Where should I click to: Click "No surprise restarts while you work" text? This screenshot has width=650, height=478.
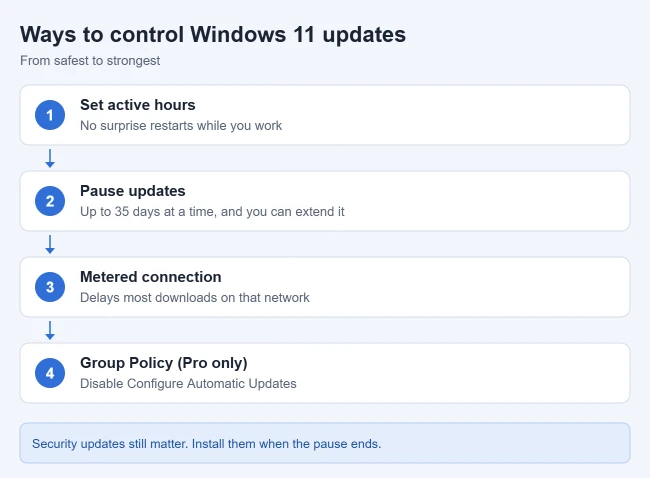pyautogui.click(x=181, y=126)
